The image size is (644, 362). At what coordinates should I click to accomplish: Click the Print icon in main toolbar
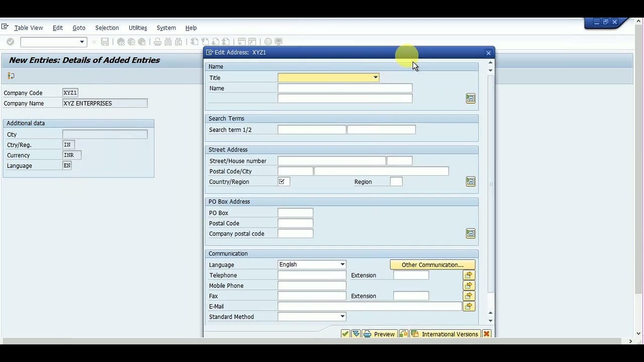[x=157, y=42]
